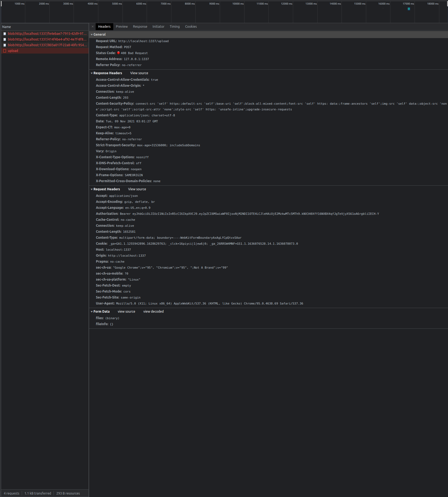Click the User-Agent header value
448x497 pixels.
209,304
